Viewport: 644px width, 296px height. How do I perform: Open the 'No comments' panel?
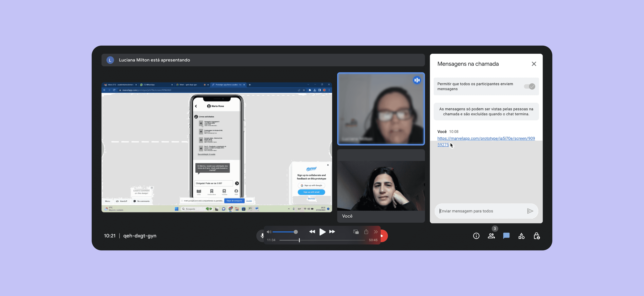coord(142,201)
